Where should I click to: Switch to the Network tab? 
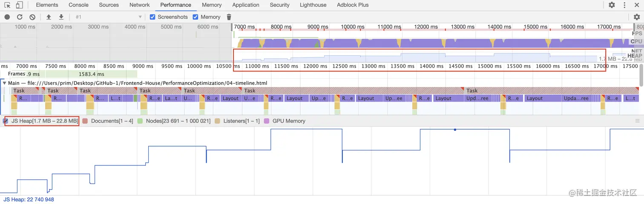point(140,5)
